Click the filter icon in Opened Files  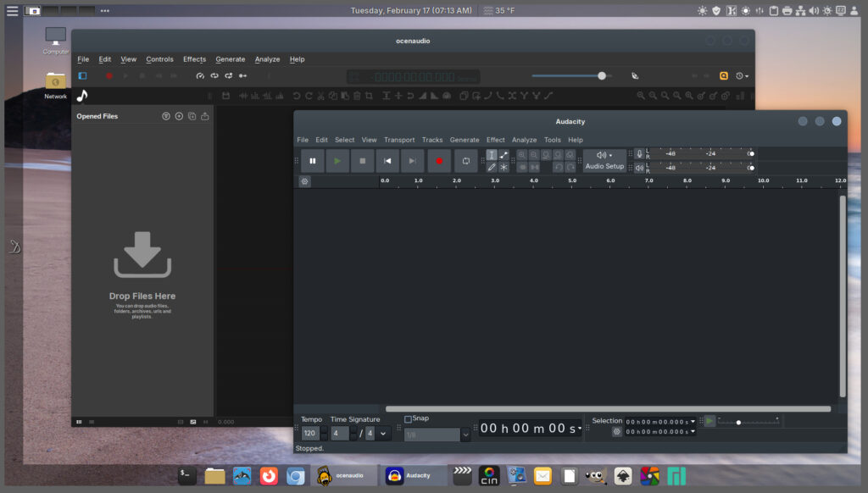coord(166,116)
